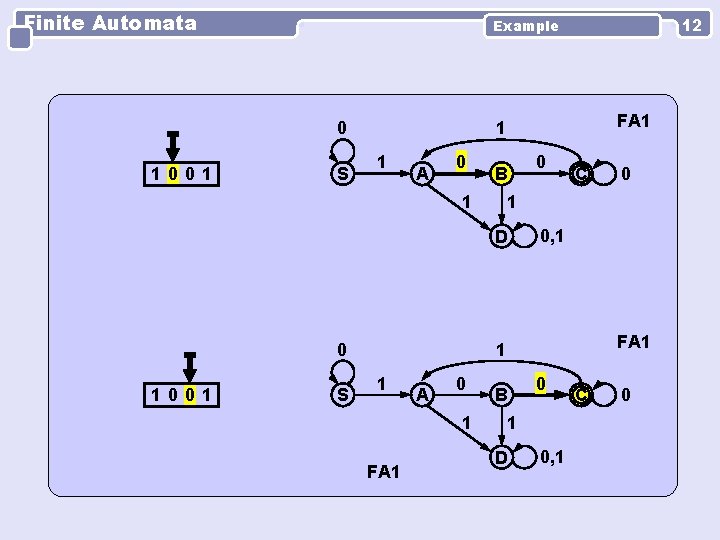Click highlighted 0 label on lower B-to-C edge
This screenshot has width=720, height=540.
pos(541,383)
